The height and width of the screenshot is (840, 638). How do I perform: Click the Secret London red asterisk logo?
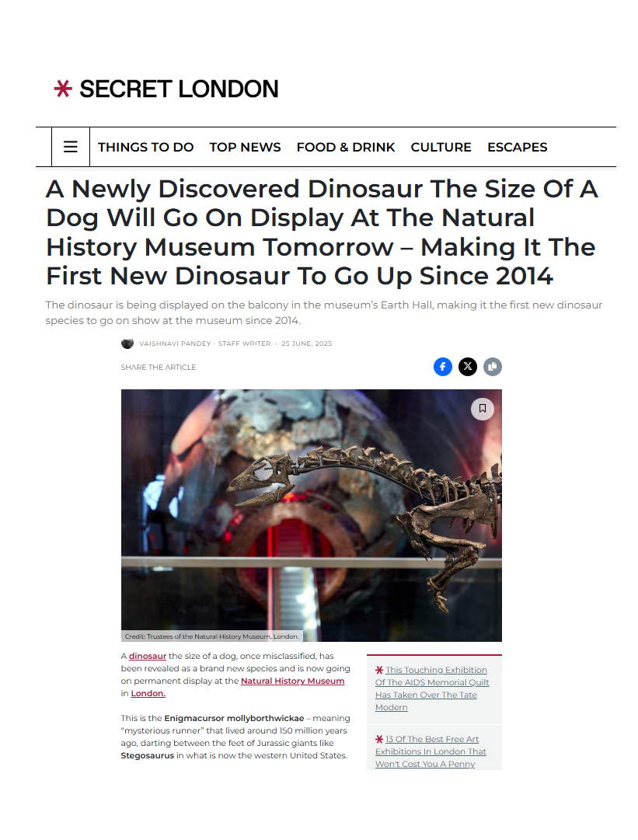63,89
